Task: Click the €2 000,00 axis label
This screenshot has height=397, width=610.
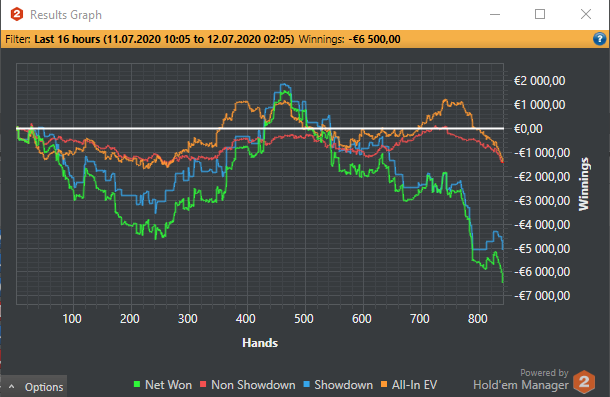Action: pyautogui.click(x=540, y=81)
